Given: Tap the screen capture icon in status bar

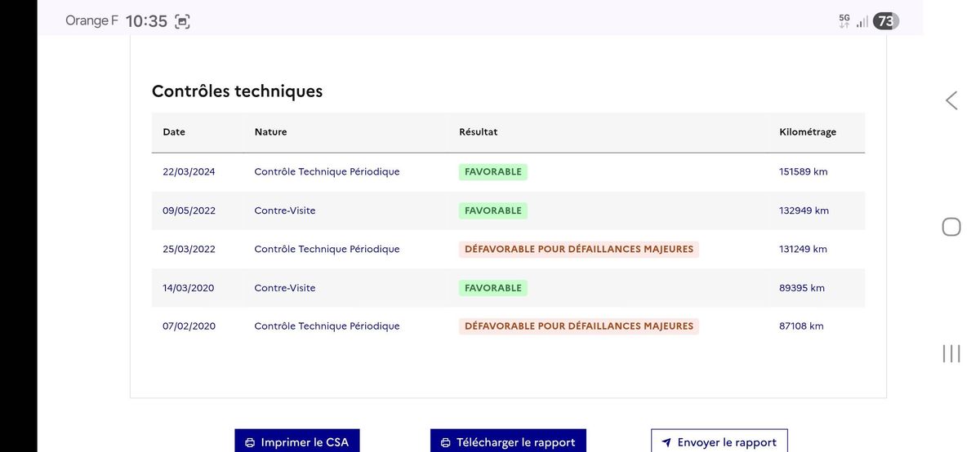Looking at the screenshot, I should [x=182, y=22].
